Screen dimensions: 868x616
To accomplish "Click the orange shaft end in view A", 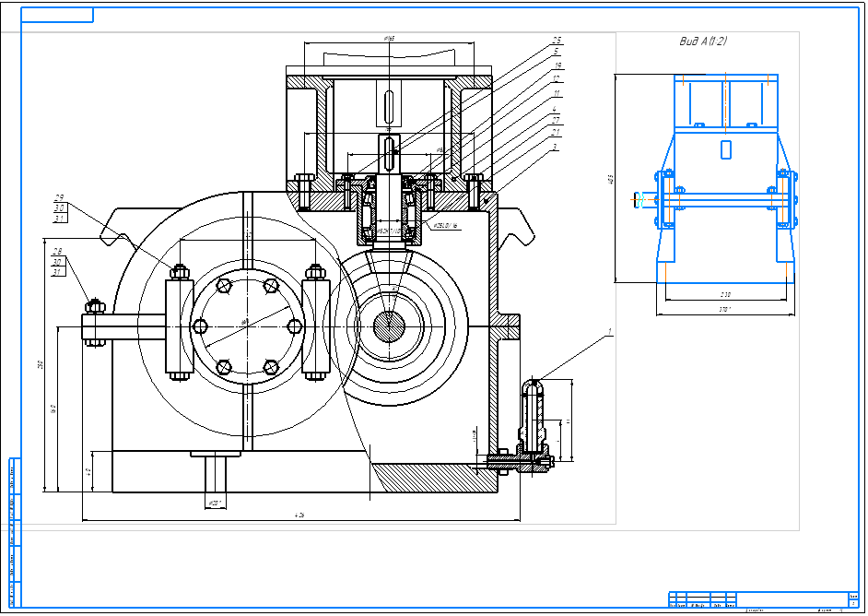I will point(643,199).
